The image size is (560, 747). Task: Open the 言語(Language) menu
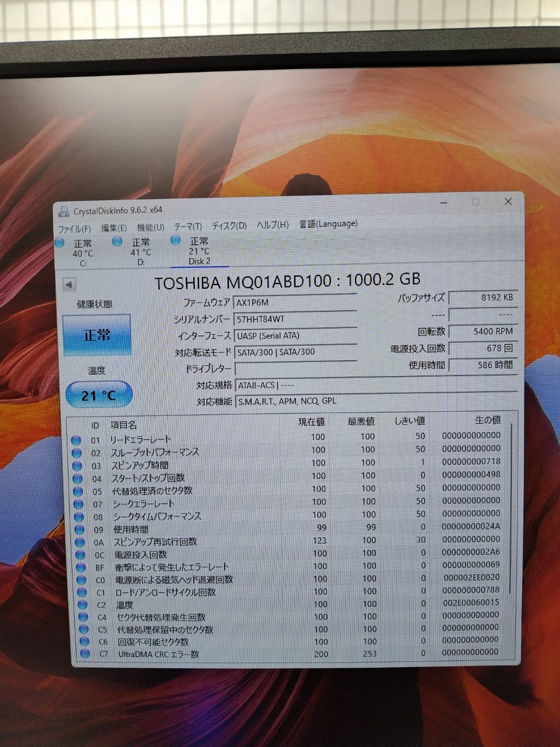pyautogui.click(x=328, y=224)
